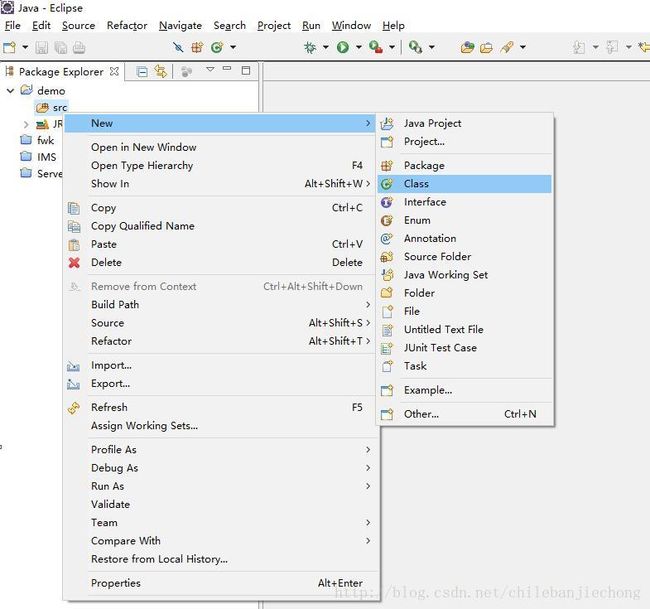Maximize the Package Explorer view
The width and height of the screenshot is (650, 609).
(246, 70)
